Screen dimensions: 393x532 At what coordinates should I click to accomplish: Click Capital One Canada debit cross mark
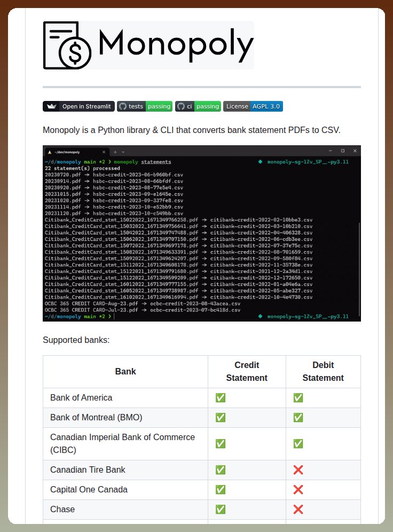tap(298, 489)
